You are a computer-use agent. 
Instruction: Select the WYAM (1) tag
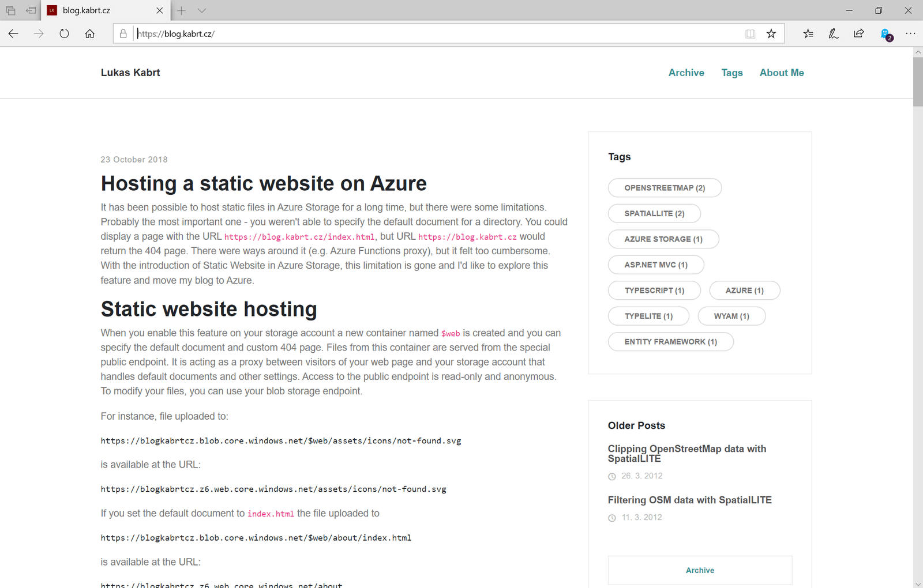pyautogui.click(x=731, y=316)
